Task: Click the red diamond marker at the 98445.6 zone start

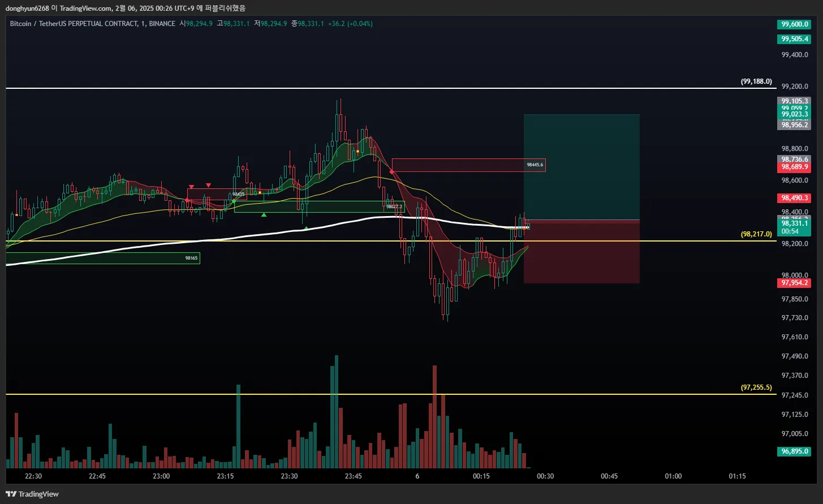Action: (392, 171)
